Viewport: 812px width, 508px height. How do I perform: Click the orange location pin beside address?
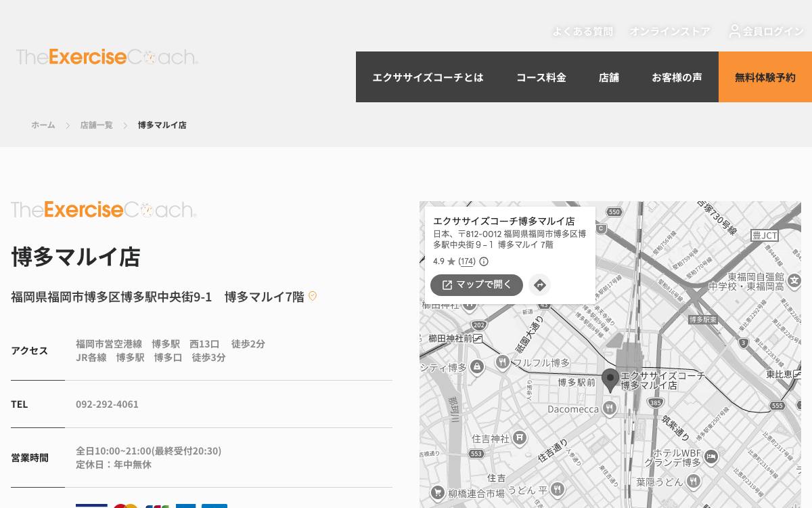(x=313, y=296)
